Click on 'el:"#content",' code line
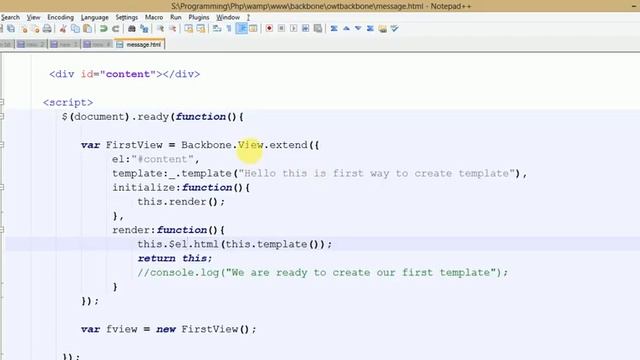Image resolution: width=640 pixels, height=360 pixels. point(156,159)
